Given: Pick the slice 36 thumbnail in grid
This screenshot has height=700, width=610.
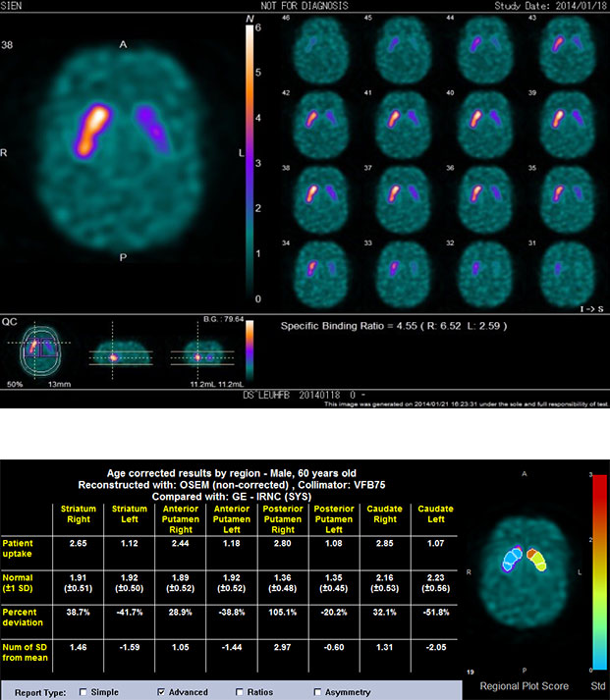Looking at the screenshot, I should 485,200.
